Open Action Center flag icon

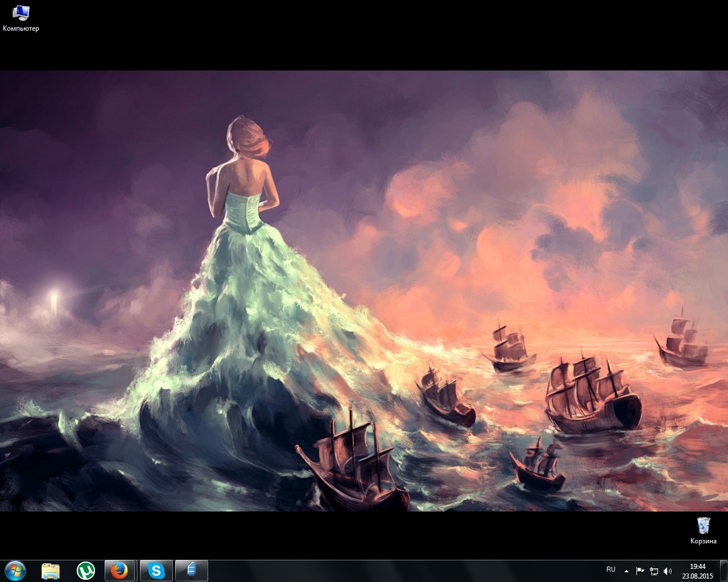[x=640, y=571]
